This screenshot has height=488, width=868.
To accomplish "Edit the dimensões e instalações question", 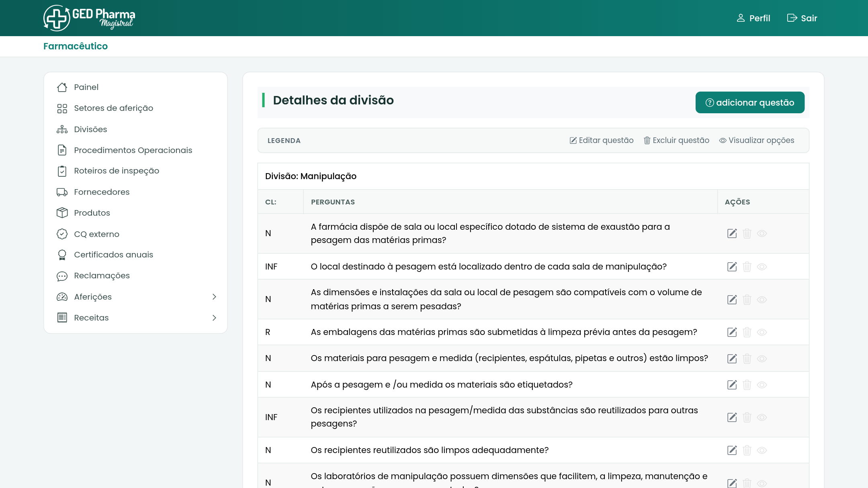I will pyautogui.click(x=732, y=300).
